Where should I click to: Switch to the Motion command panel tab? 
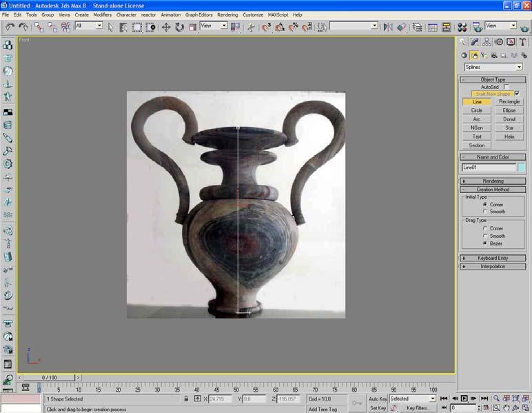pos(499,42)
